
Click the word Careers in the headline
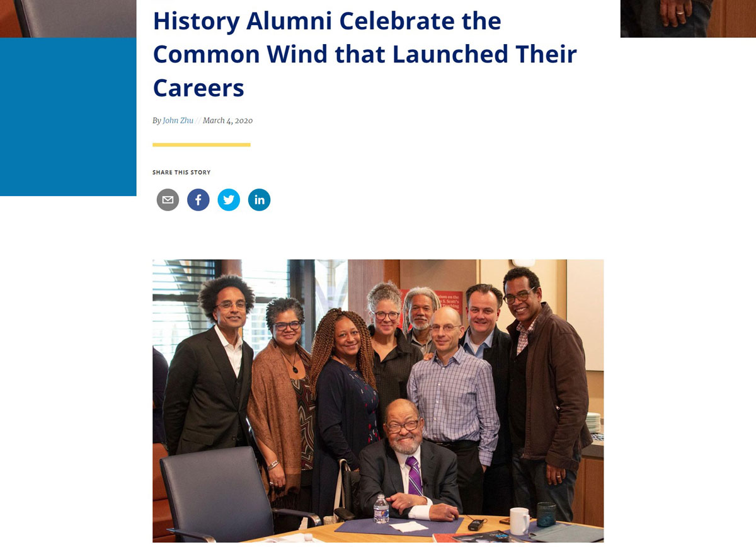198,88
